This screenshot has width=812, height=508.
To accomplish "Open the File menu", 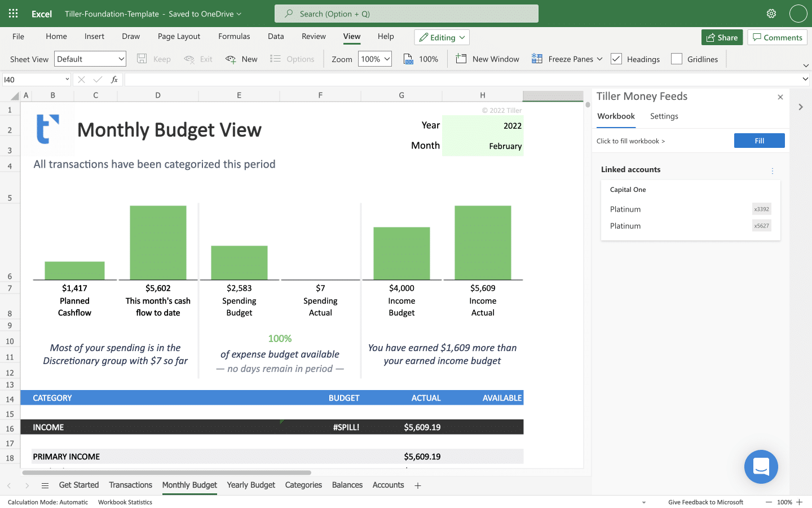I will [x=18, y=36].
